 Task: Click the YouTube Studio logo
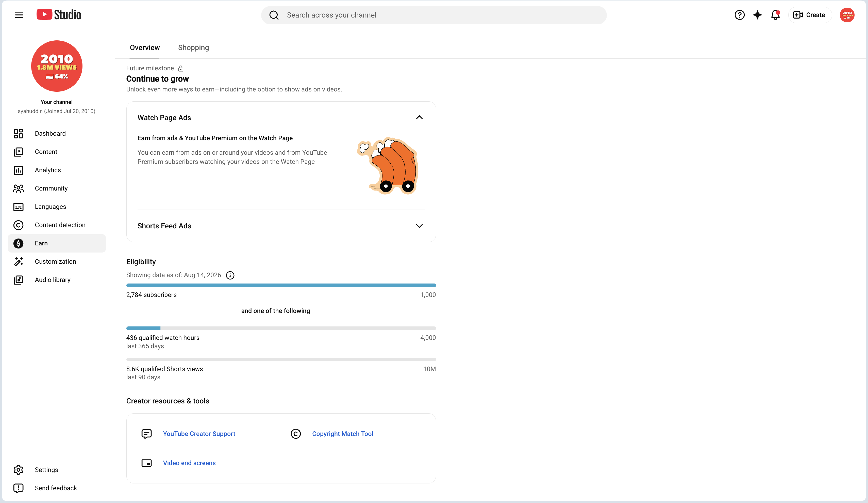tap(59, 15)
